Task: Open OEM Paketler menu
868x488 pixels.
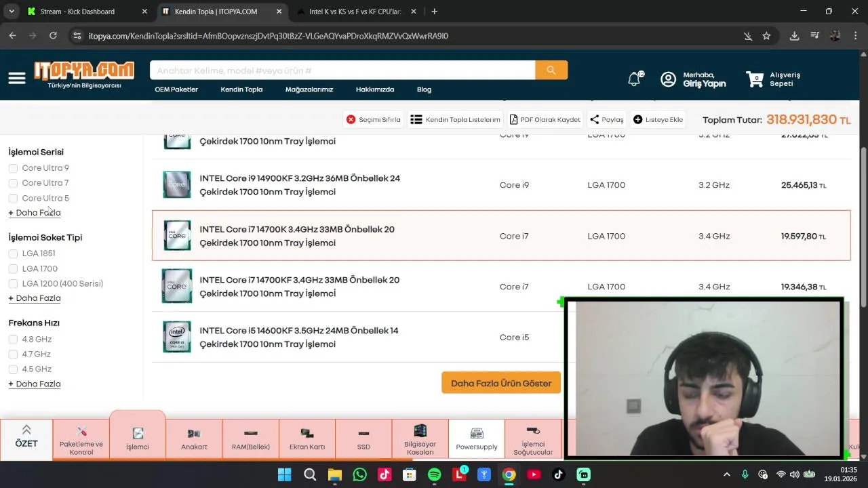Action: (176, 89)
